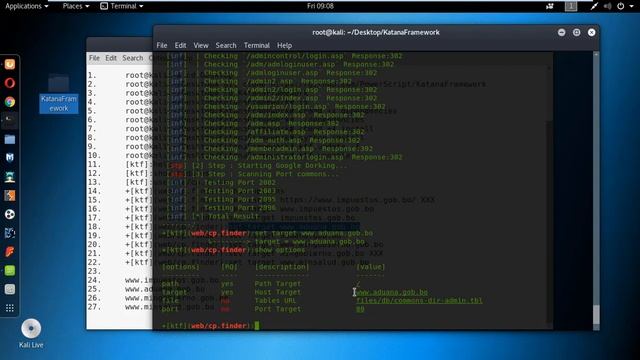640x360 pixels.
Task: Launch Armitage from the dock
Action: pyautogui.click(x=10, y=176)
